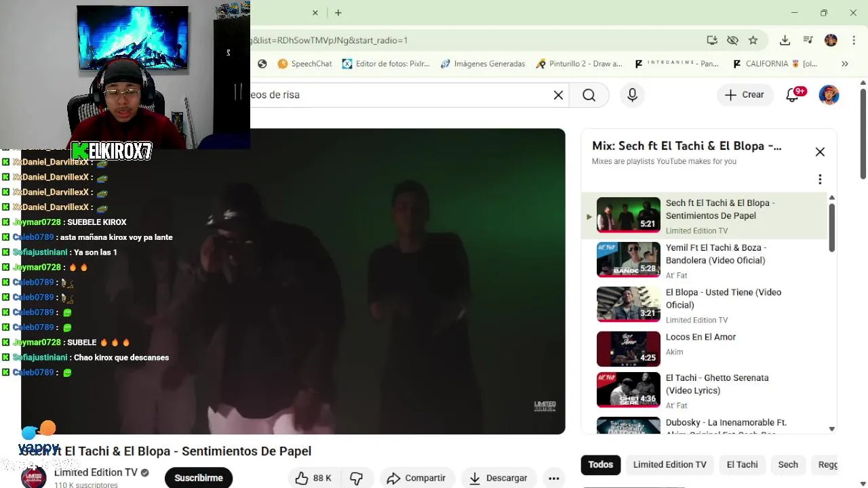Click chat message Chao kirox que descanses
Screen dimensions: 868x488
point(121,357)
